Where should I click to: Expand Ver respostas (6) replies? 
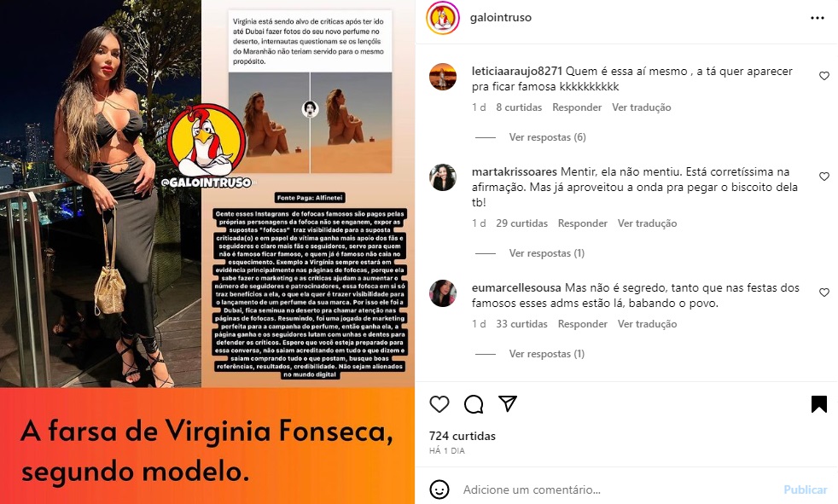click(547, 137)
